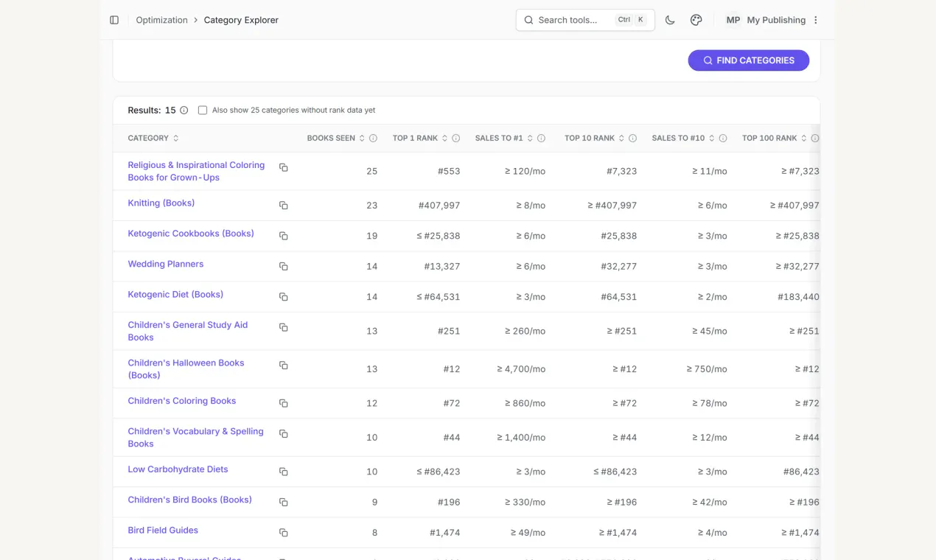Copy Children's Halloween Books category name
Image resolution: width=936 pixels, height=560 pixels.
pyautogui.click(x=283, y=365)
